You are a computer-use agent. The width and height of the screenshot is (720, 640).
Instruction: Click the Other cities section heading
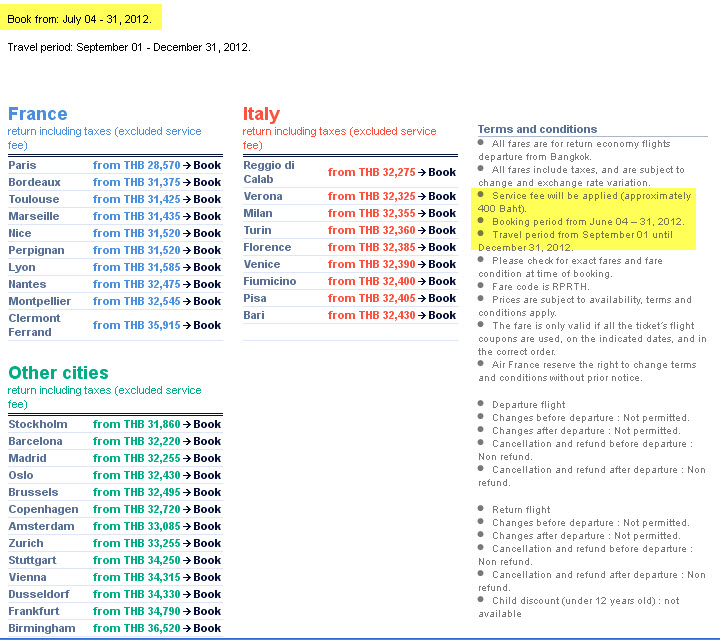click(x=58, y=373)
